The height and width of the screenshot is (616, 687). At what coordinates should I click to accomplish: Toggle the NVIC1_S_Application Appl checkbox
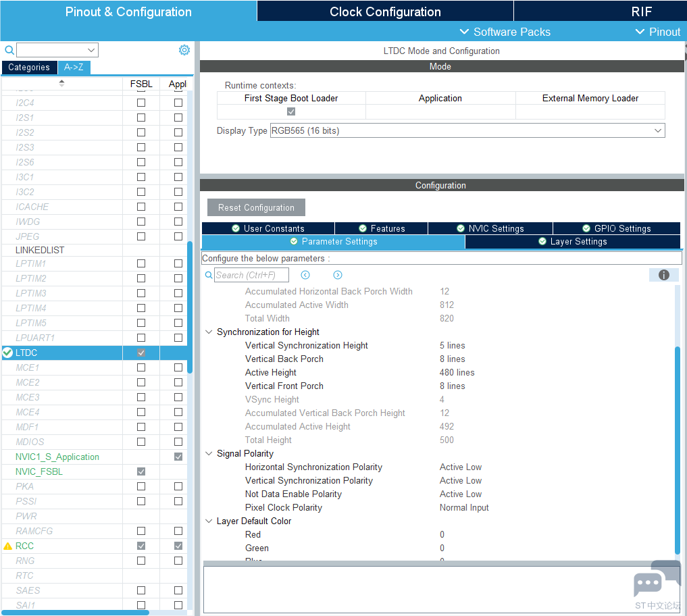click(178, 457)
